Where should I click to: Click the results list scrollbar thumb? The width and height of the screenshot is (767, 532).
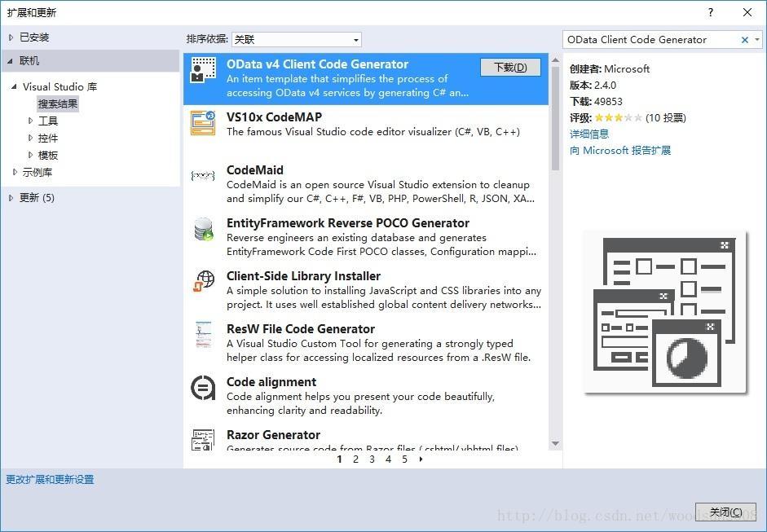click(555, 118)
